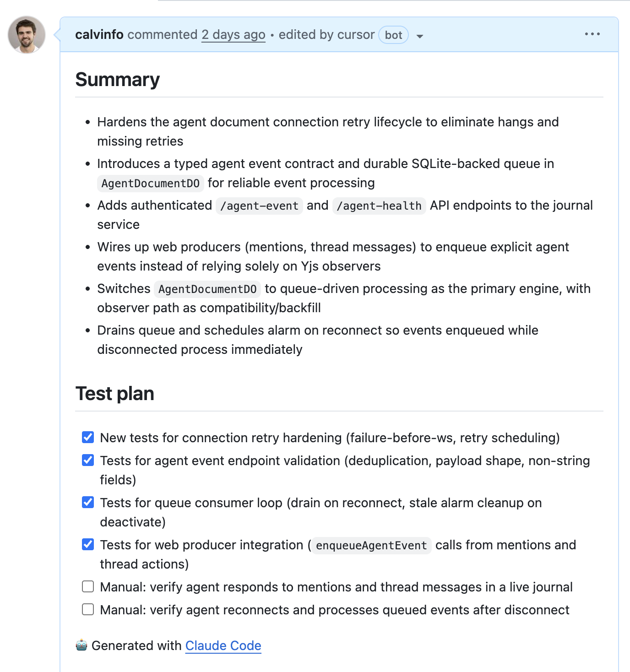630x672 pixels.
Task: Click the robot emoji icon
Action: click(81, 645)
